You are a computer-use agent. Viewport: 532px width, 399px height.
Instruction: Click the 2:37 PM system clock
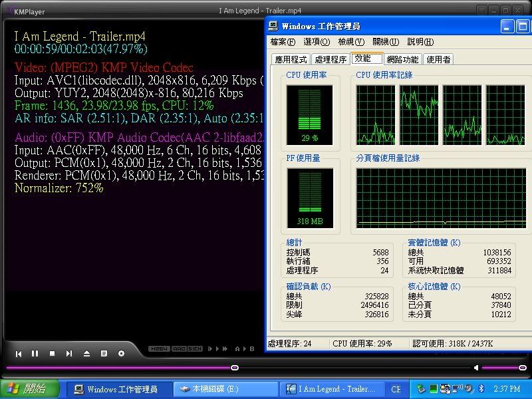(507, 389)
